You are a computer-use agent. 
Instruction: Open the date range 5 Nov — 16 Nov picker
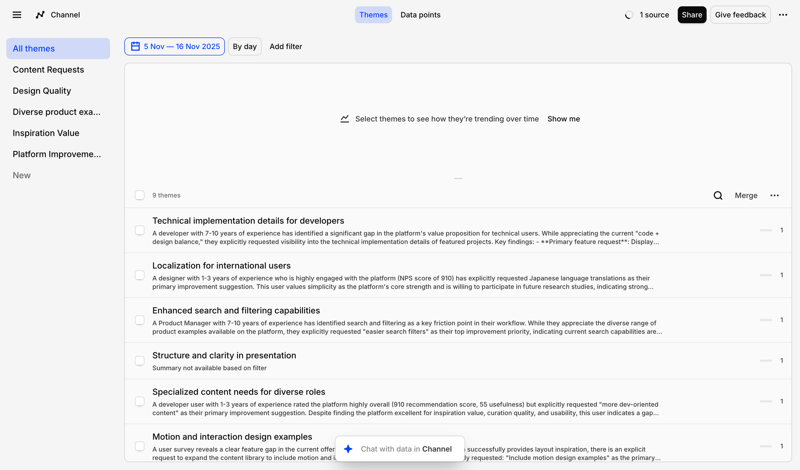(x=181, y=47)
